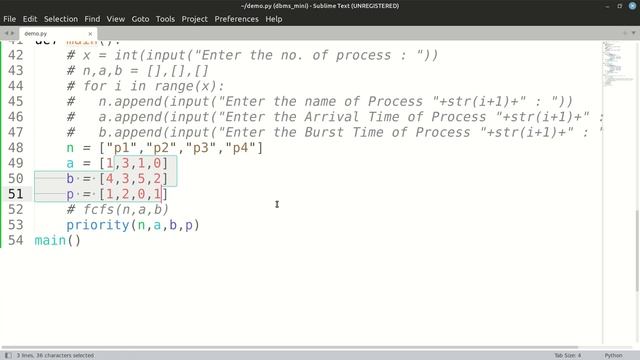640x360 pixels.
Task: Toggle side bar icon in status bar
Action: pos(8,356)
